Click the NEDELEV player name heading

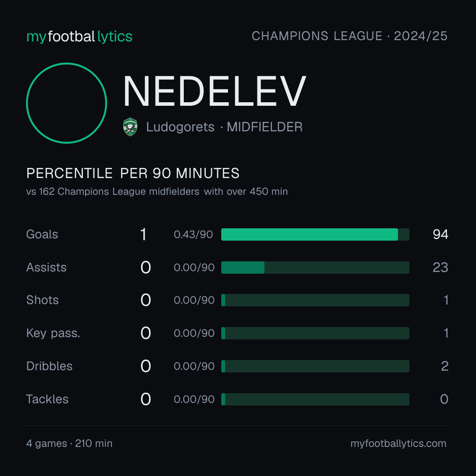215,91
